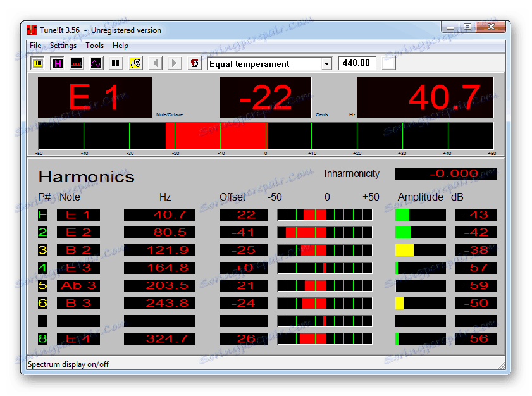Screen dimensions: 532x396
Task: Click the blank button next to 440.00
Action: point(388,63)
